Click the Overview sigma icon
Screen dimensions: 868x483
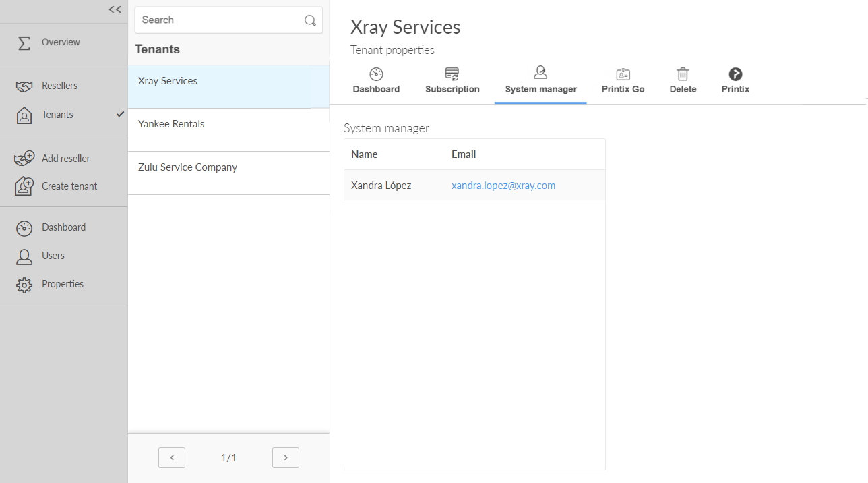[24, 43]
